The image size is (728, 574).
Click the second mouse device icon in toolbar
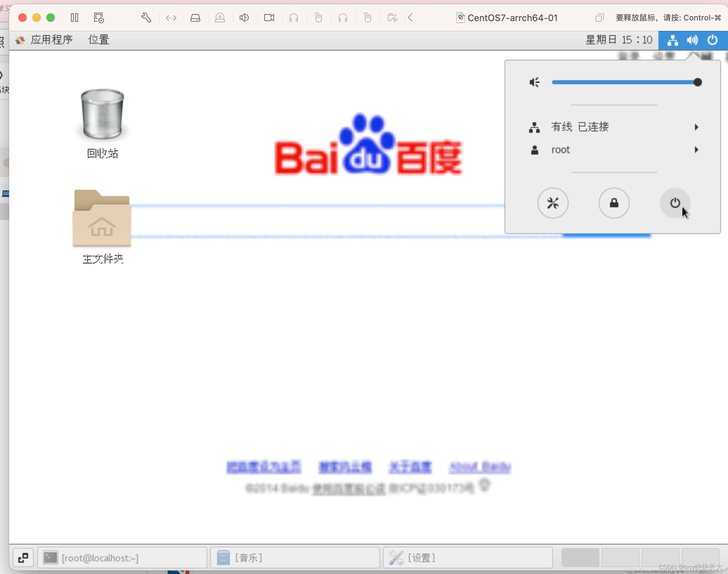pos(368,18)
